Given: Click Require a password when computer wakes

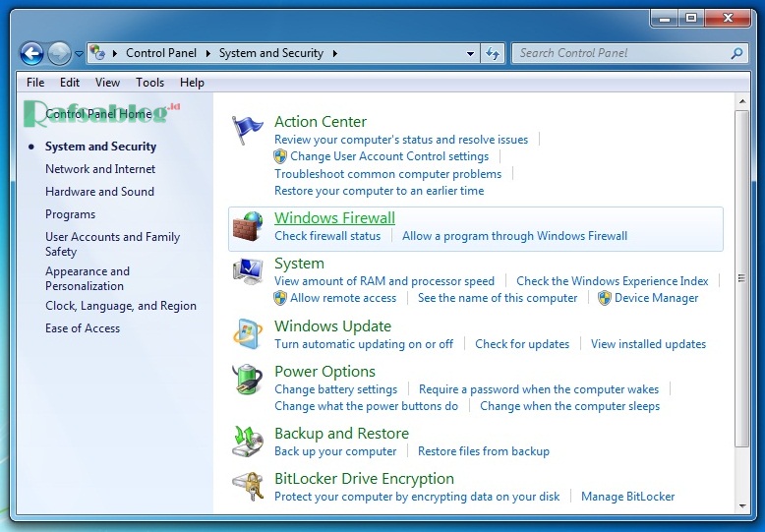Looking at the screenshot, I should coord(539,389).
